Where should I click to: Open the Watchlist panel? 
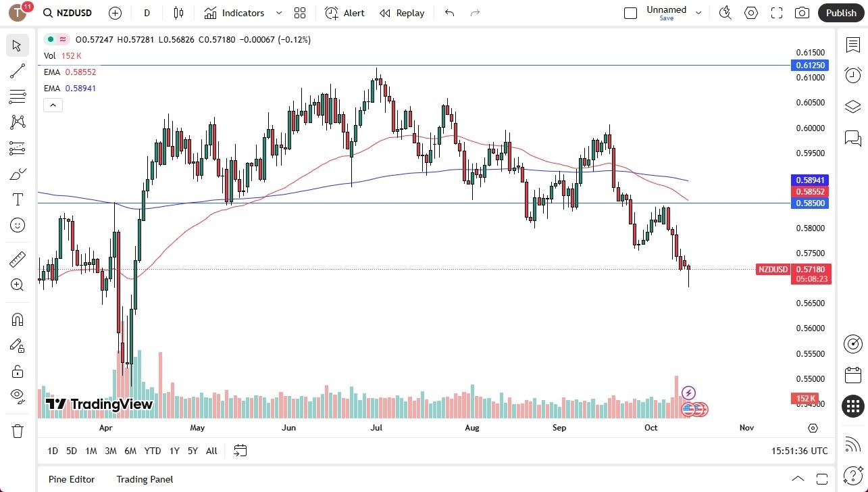click(852, 44)
